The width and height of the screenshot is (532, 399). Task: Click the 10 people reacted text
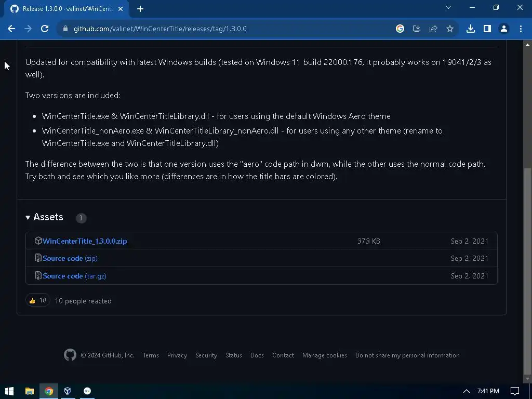(83, 301)
